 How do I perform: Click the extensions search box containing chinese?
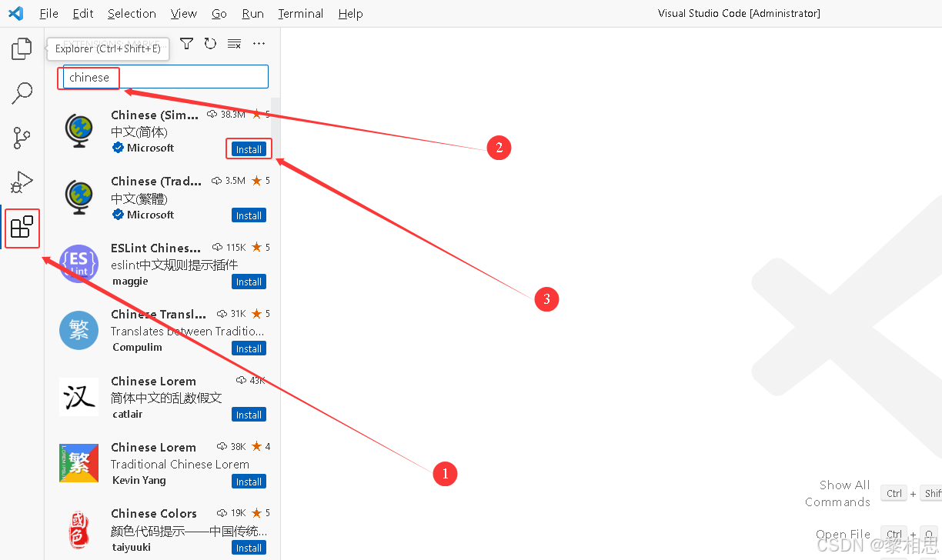165,77
